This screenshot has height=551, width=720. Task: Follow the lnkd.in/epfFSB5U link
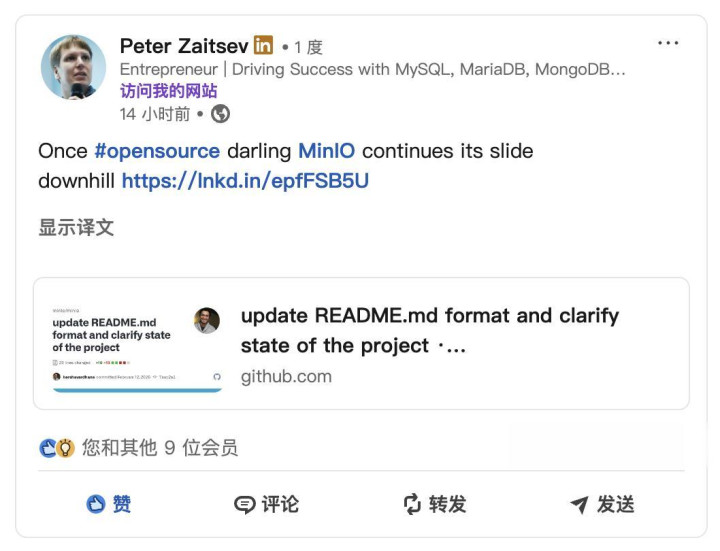tap(245, 181)
